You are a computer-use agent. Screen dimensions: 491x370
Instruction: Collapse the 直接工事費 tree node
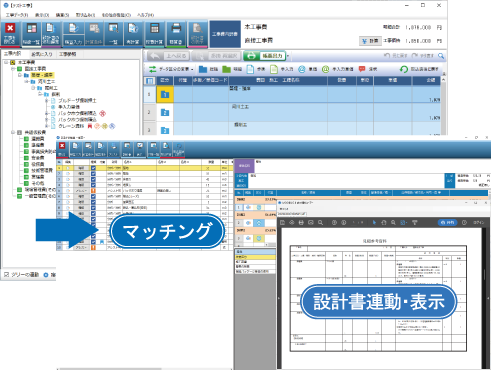13,69
